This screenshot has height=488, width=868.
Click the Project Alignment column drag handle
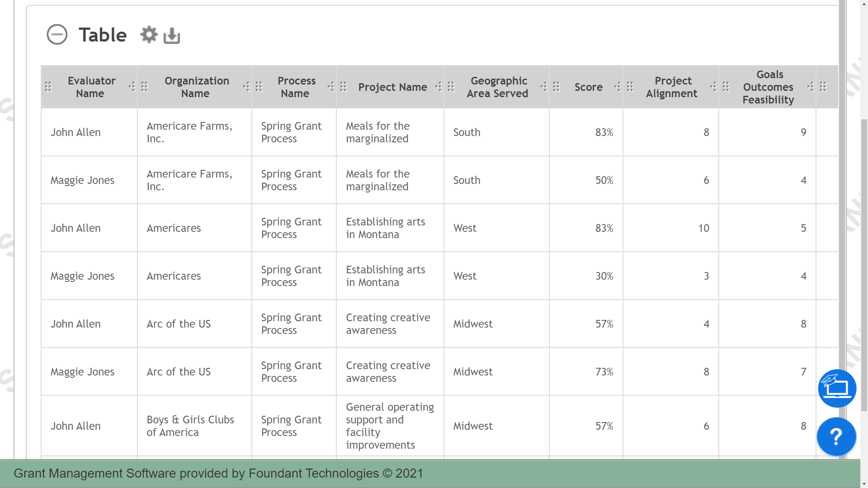[630, 87]
